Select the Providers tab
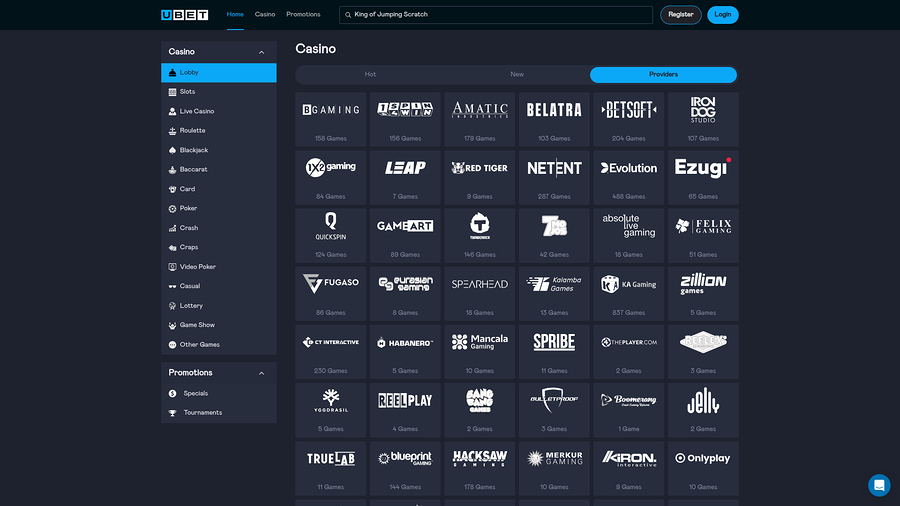The image size is (900, 506). coord(664,75)
